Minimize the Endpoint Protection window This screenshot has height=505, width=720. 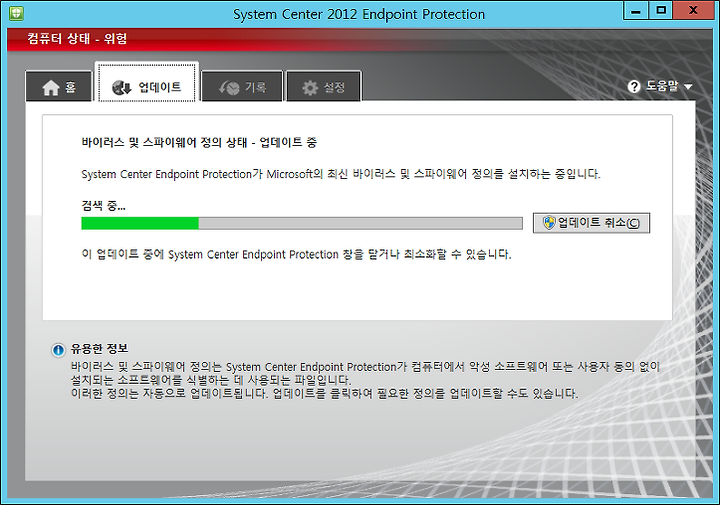pos(636,11)
